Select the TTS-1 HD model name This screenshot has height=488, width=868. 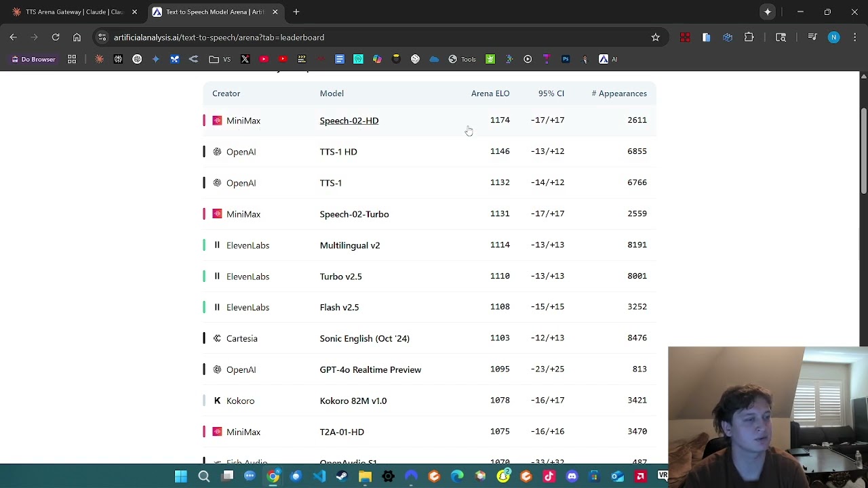pyautogui.click(x=338, y=152)
